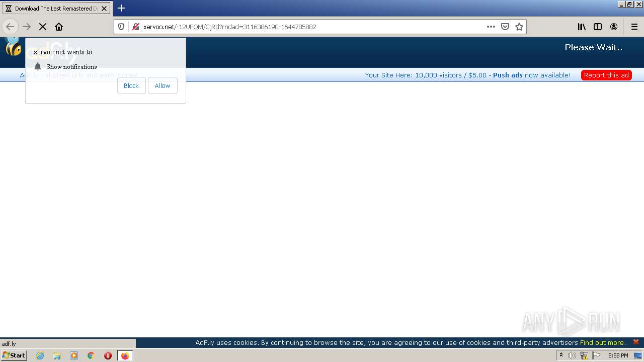Minimize the Firefox window
The height and width of the screenshot is (362, 644).
coord(622,4)
